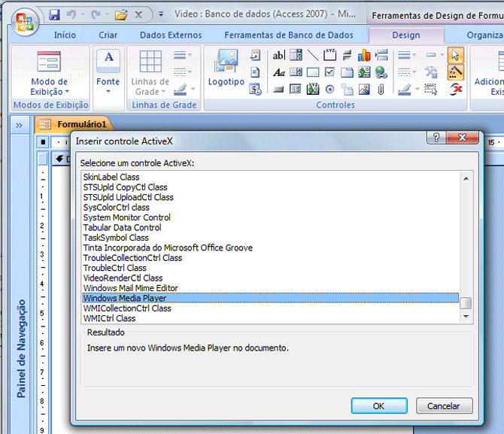Insert a chart control
The image size is (504, 434).
click(364, 56)
